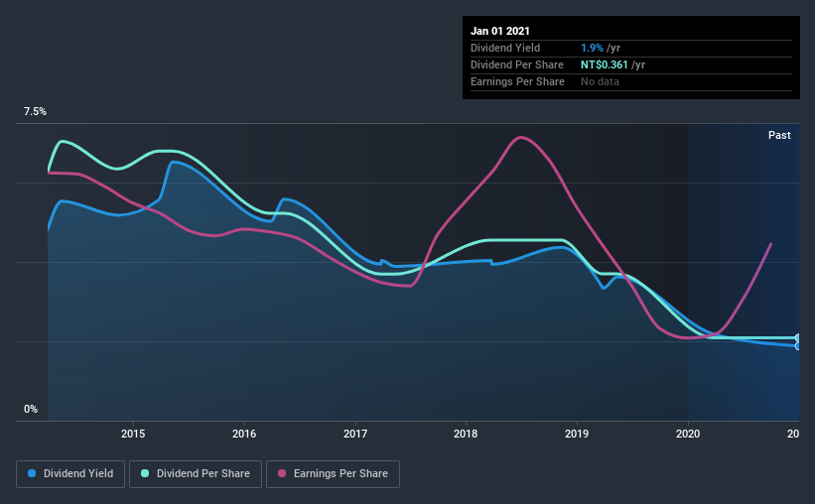Image resolution: width=815 pixels, height=504 pixels.
Task: Toggle the Earnings Per Share legend button
Action: (333, 474)
